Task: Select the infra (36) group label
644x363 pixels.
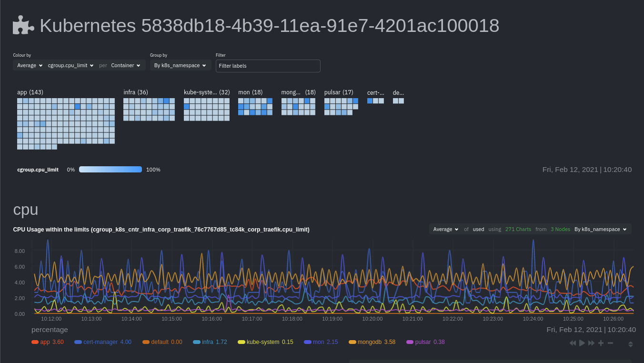Action: [136, 92]
